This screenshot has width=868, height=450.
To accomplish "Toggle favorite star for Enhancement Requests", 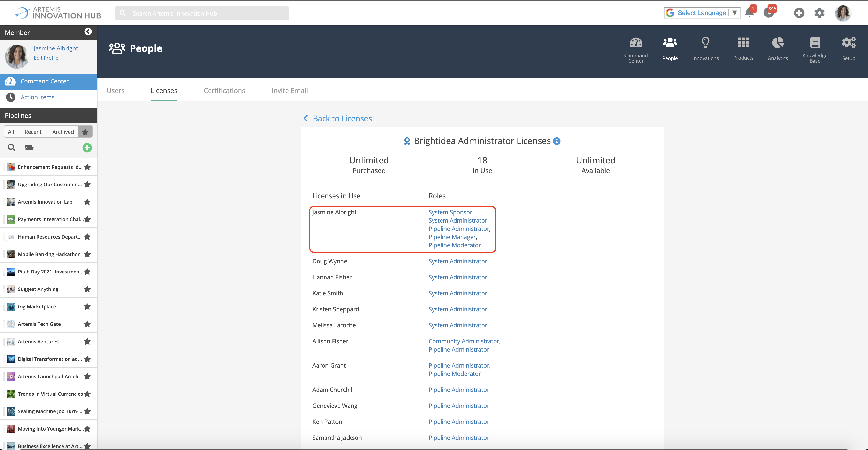I will tap(87, 167).
